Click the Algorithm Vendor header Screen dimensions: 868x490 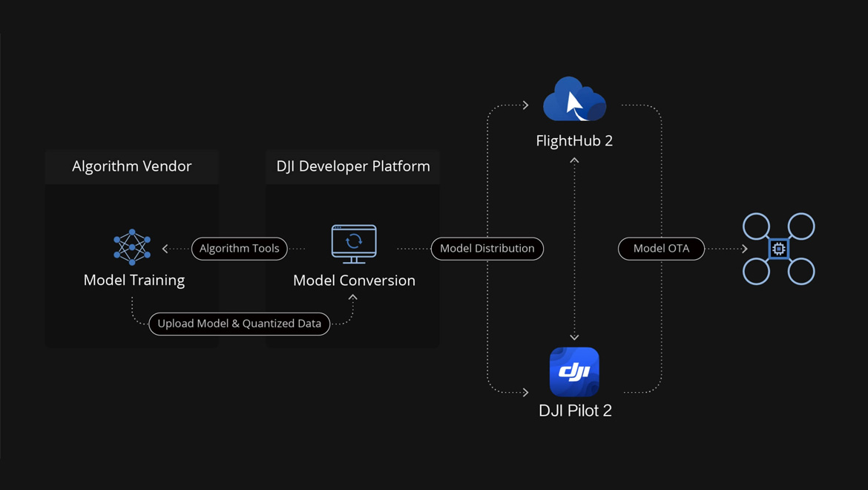tap(132, 166)
